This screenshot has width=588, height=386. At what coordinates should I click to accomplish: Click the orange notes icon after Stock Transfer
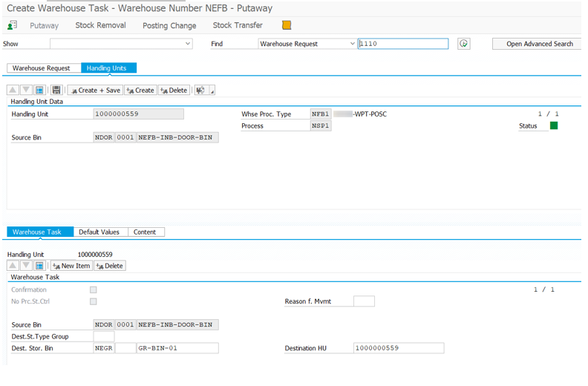(x=287, y=24)
